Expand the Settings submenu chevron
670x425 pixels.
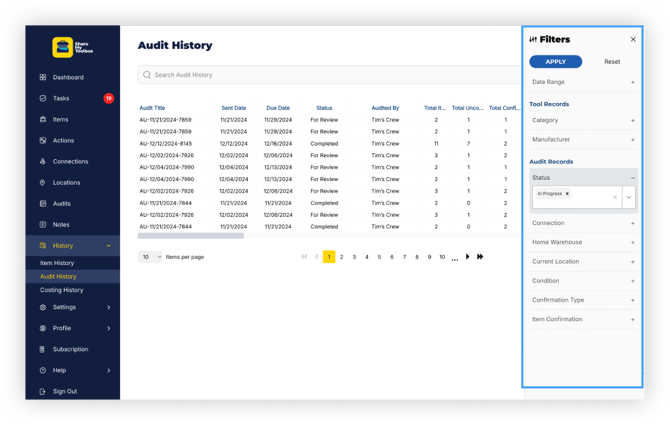109,307
